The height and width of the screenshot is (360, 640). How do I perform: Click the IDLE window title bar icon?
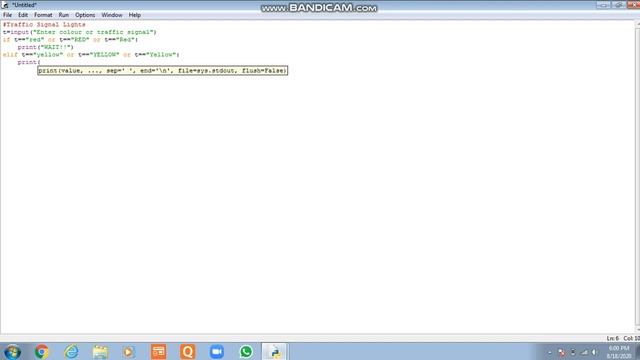tap(5, 5)
